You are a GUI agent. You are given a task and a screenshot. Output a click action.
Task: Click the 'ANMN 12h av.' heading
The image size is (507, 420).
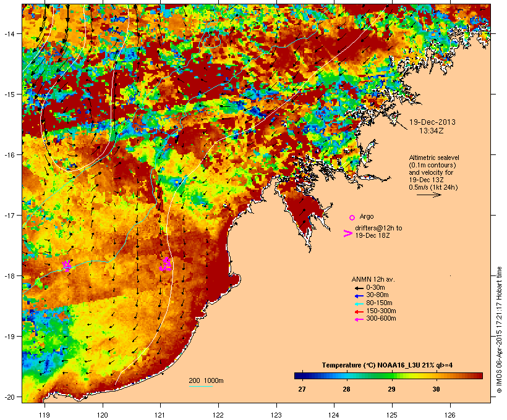tap(373, 279)
